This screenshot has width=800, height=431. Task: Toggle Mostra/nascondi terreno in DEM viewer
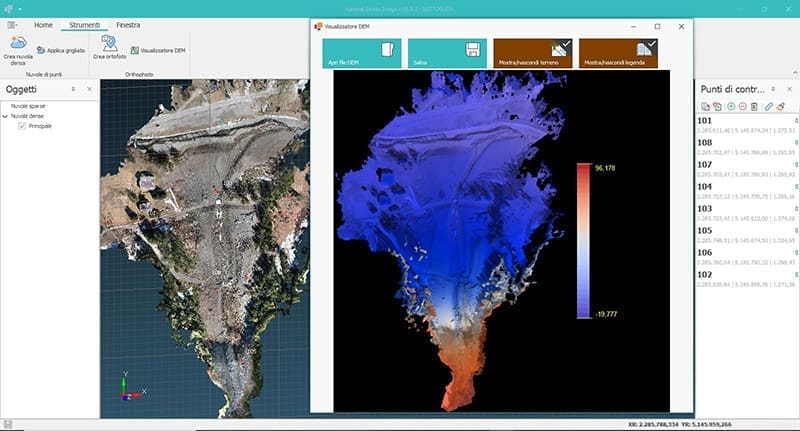[532, 54]
